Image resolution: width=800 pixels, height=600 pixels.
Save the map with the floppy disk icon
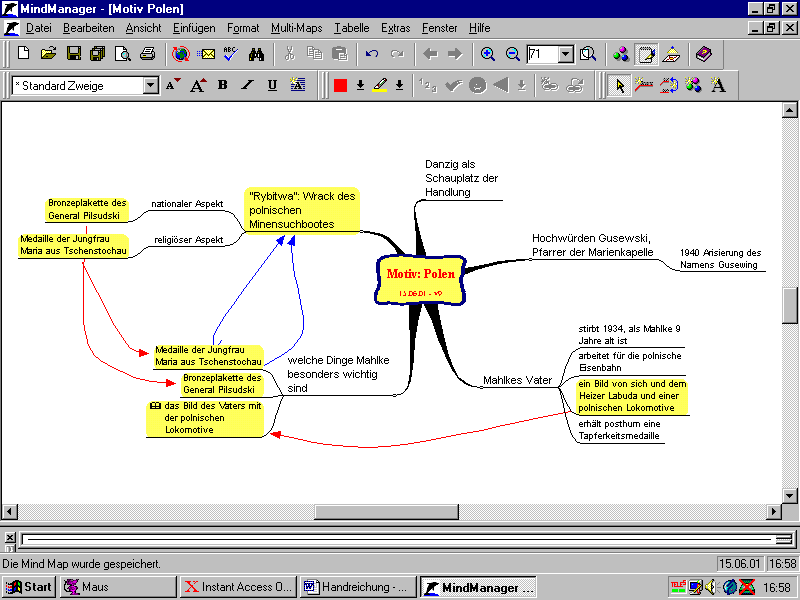pos(74,54)
